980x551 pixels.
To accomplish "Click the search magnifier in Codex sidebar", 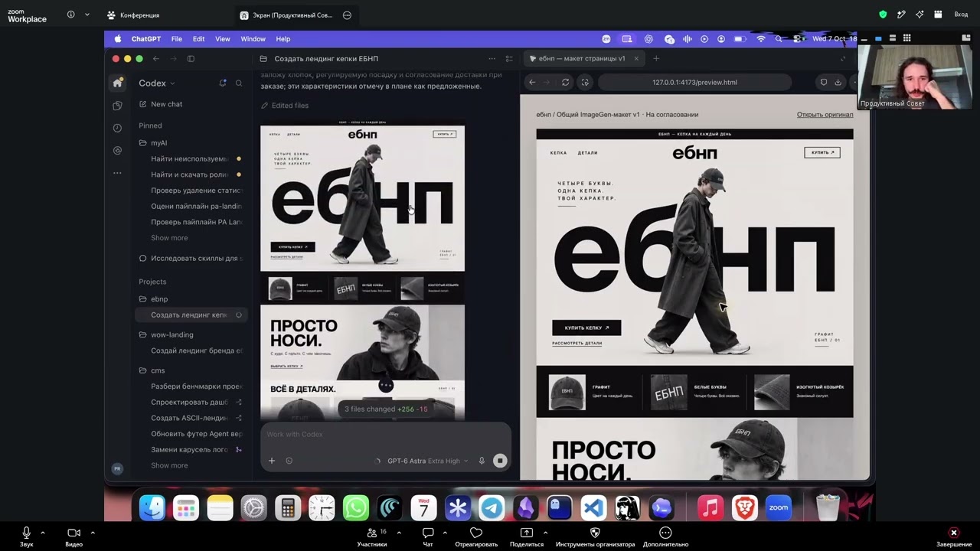I will [239, 83].
